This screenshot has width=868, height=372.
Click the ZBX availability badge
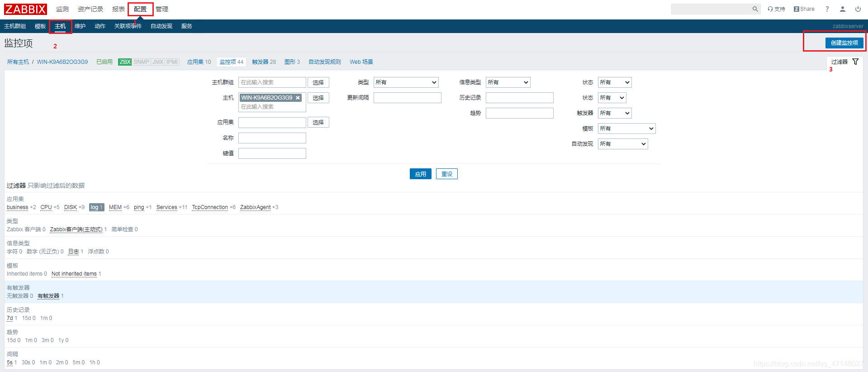pyautogui.click(x=125, y=62)
